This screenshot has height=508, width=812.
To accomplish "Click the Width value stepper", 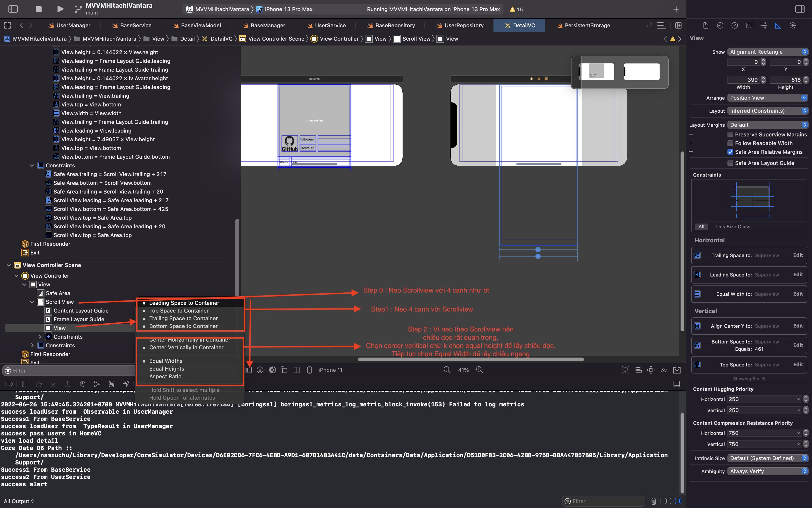I will [x=763, y=80].
